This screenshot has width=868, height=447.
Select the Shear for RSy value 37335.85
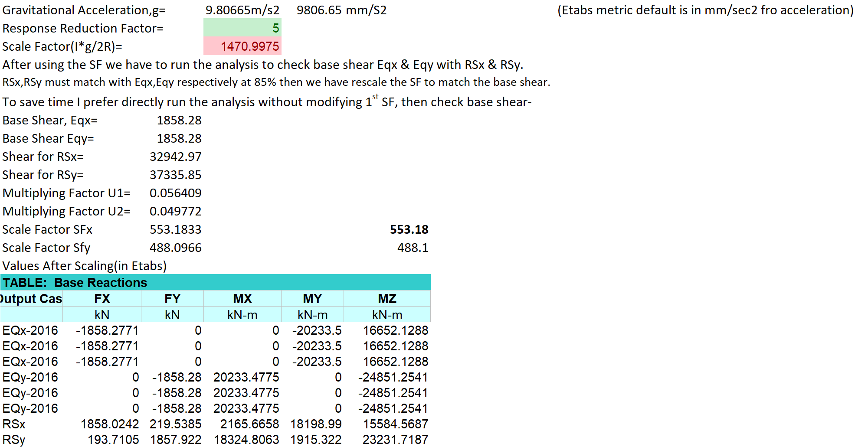click(176, 175)
